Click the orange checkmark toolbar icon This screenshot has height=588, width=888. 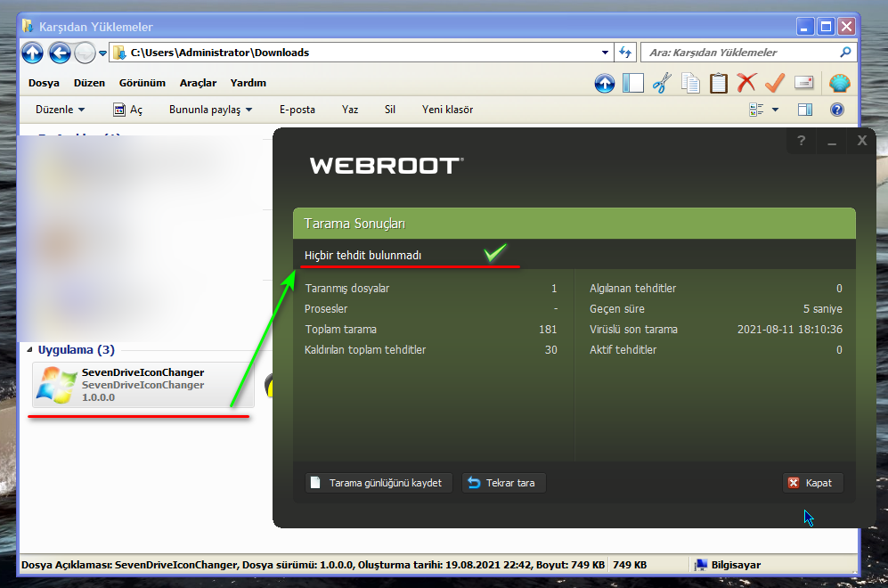[775, 83]
